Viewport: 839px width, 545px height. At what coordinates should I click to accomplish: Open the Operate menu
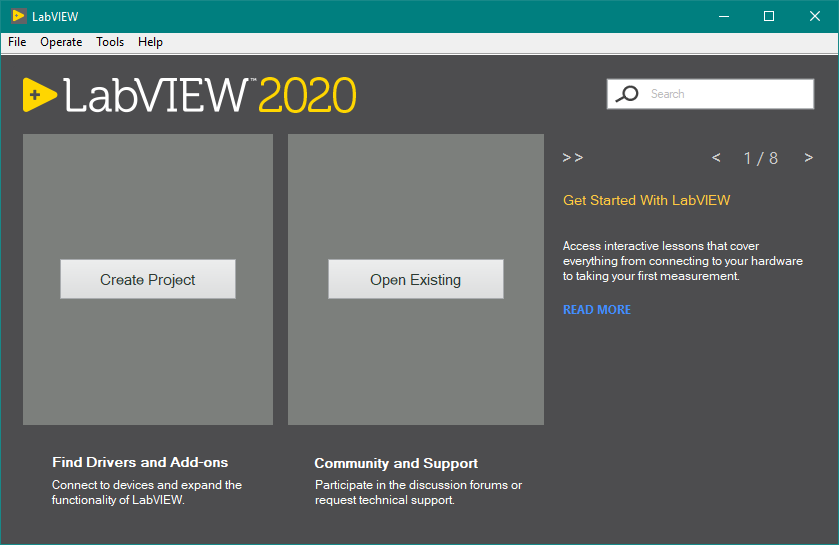[x=61, y=42]
